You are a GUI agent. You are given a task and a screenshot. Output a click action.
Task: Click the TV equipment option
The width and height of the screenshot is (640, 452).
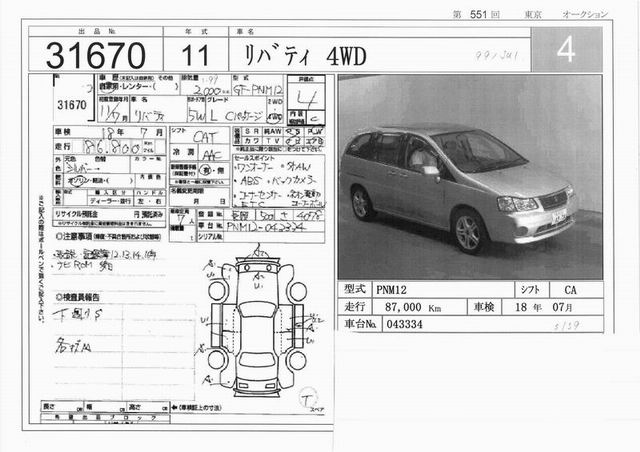(273, 141)
